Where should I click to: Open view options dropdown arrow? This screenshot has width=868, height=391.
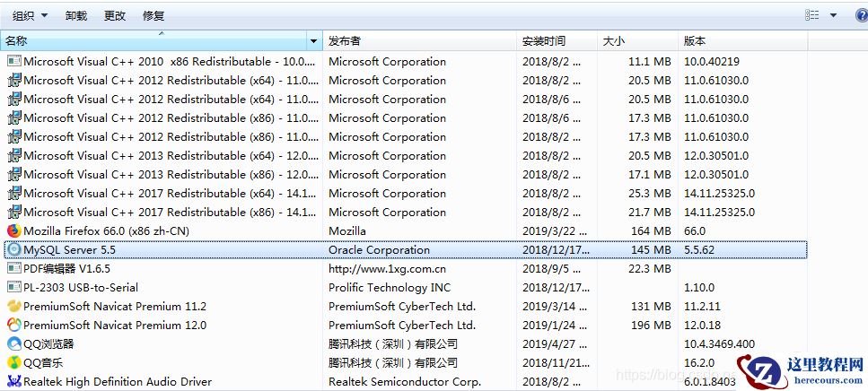833,15
